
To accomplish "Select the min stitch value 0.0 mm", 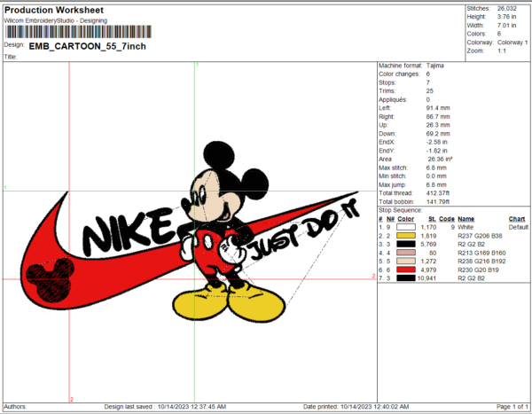I will 436,176.
